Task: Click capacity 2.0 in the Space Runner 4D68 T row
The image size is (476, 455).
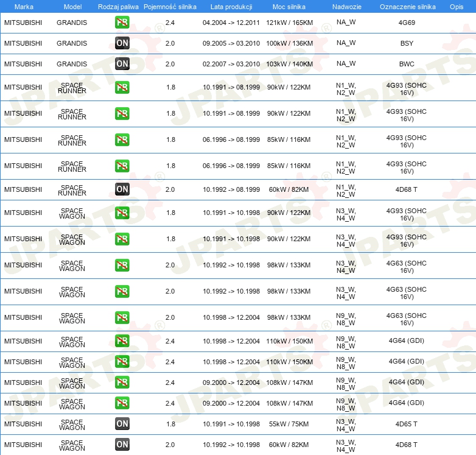Action: (x=170, y=189)
